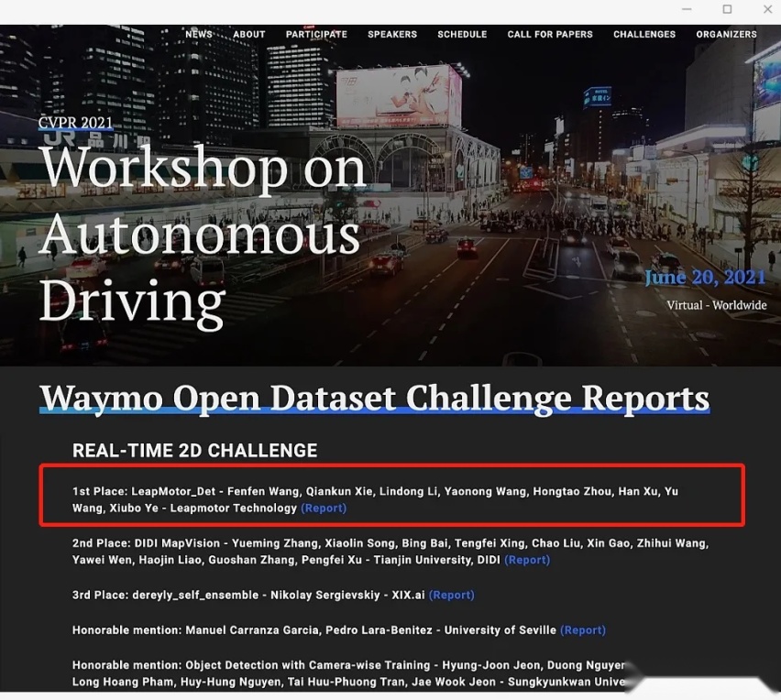Screen dimensions: 781x700
Task: Open the NEWS nav item
Action: click(x=199, y=34)
